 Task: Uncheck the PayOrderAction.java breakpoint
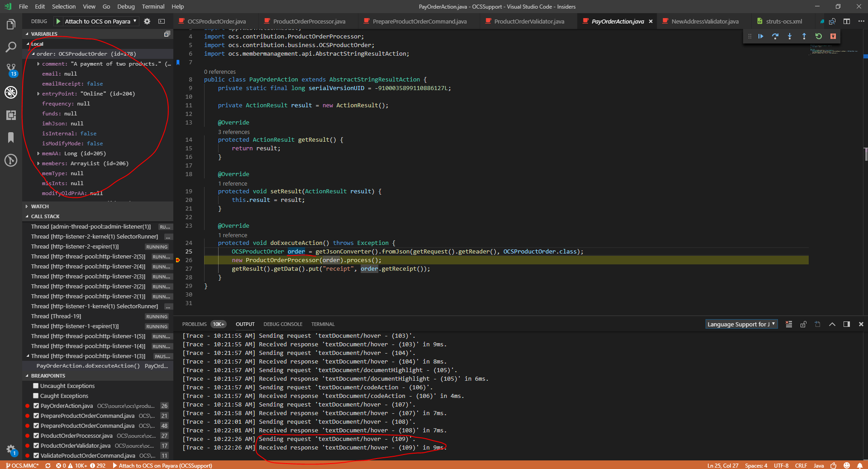pyautogui.click(x=36, y=406)
